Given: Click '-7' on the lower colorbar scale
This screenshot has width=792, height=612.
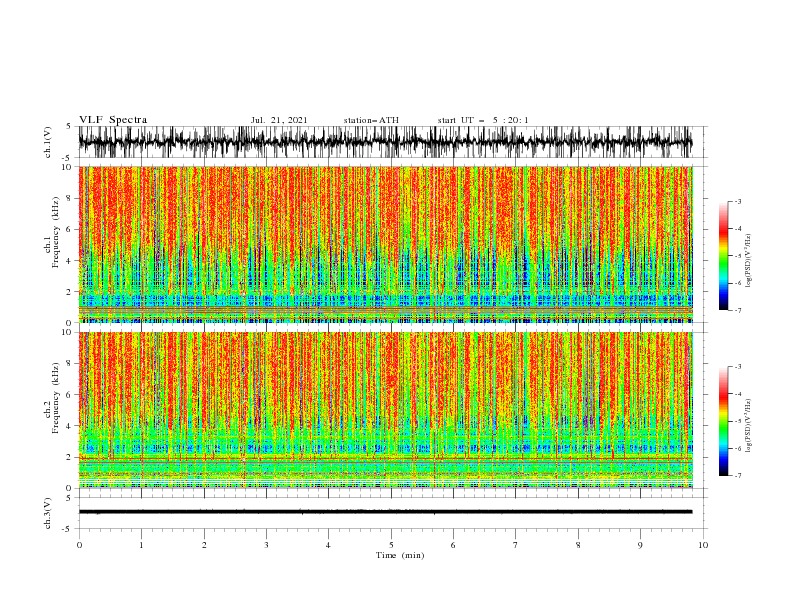Looking at the screenshot, I should [737, 476].
